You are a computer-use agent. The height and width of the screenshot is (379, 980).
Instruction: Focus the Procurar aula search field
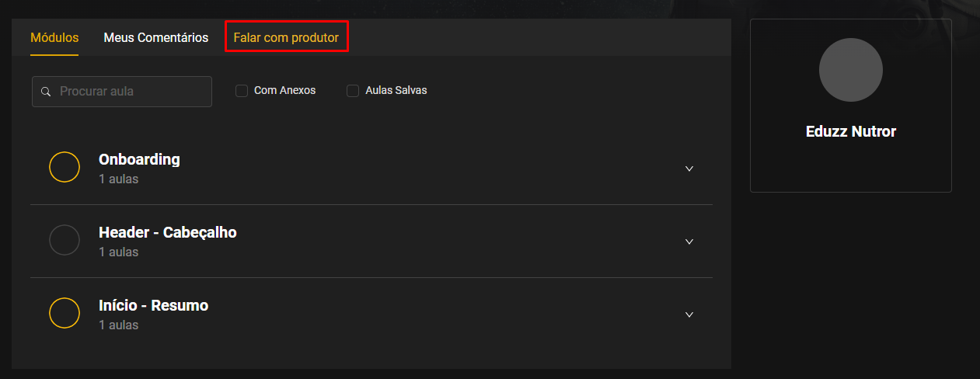tap(122, 92)
